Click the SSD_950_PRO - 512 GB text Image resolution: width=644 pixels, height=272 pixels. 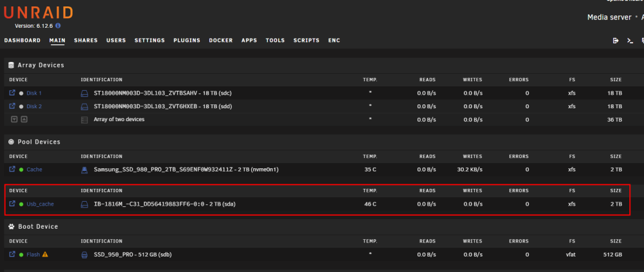pos(133,255)
